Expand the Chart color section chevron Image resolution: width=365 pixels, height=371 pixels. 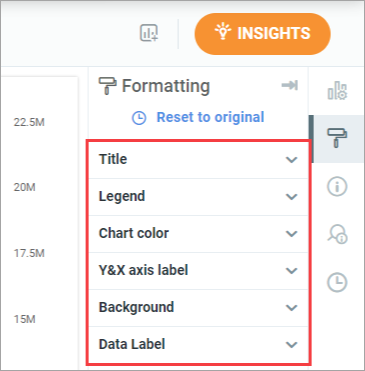(x=292, y=234)
